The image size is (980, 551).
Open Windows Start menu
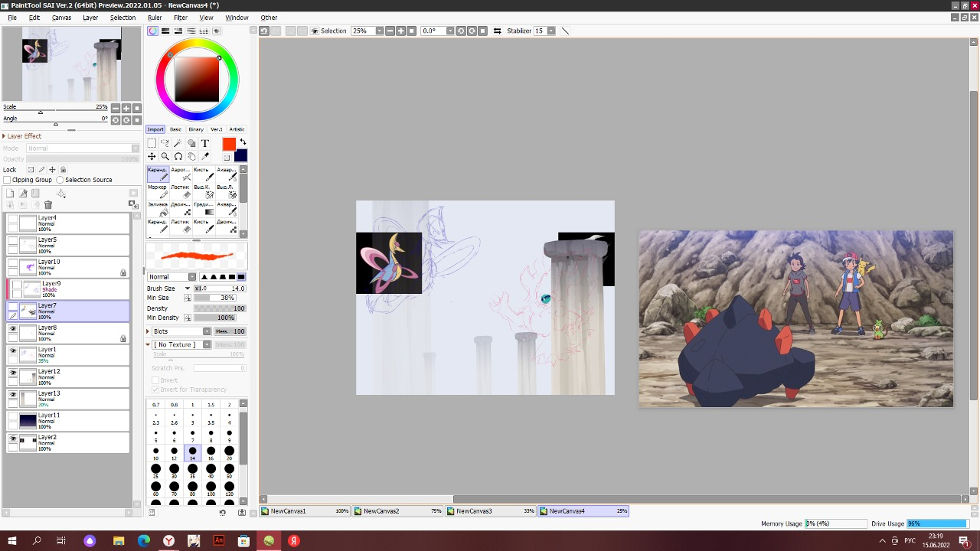(12, 541)
